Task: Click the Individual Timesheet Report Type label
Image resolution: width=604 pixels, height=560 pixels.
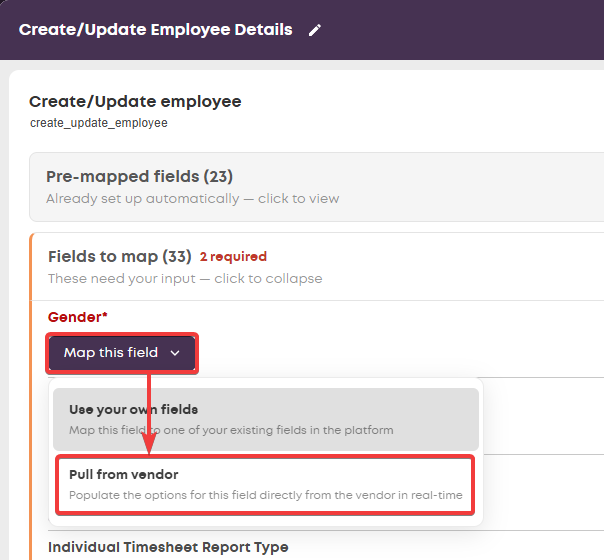Action: [x=168, y=547]
